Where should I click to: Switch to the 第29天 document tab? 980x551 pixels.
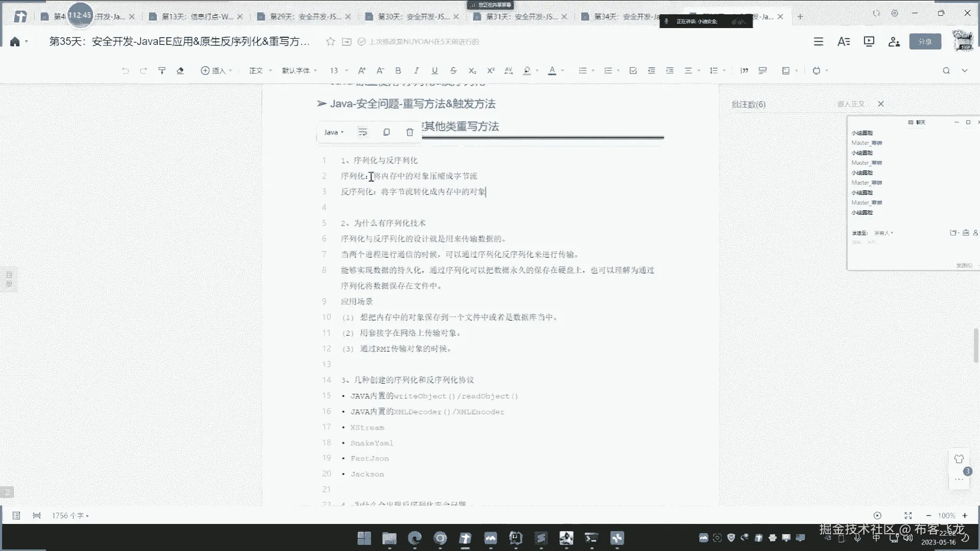(x=304, y=17)
